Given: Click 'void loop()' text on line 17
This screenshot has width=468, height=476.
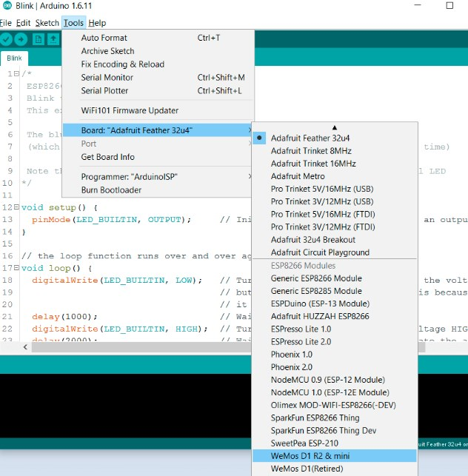Looking at the screenshot, I should pos(51,268).
